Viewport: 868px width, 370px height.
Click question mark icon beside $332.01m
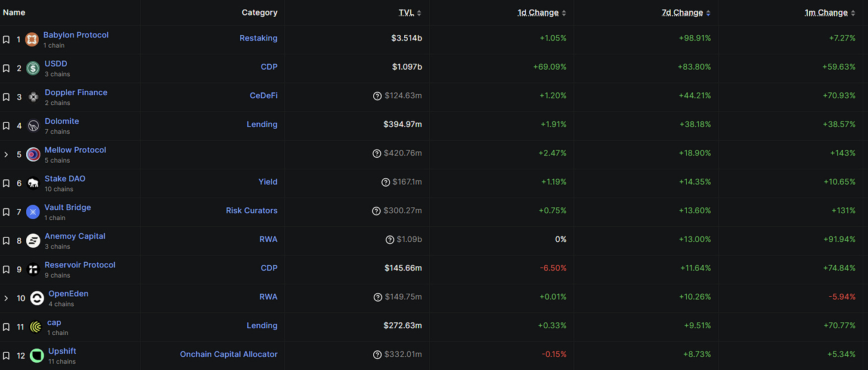tap(377, 355)
